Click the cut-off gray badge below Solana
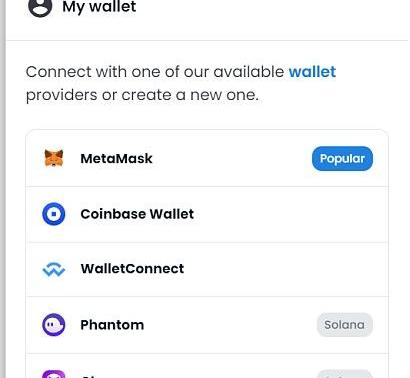Viewport: 410px width, 378px height. (344, 374)
